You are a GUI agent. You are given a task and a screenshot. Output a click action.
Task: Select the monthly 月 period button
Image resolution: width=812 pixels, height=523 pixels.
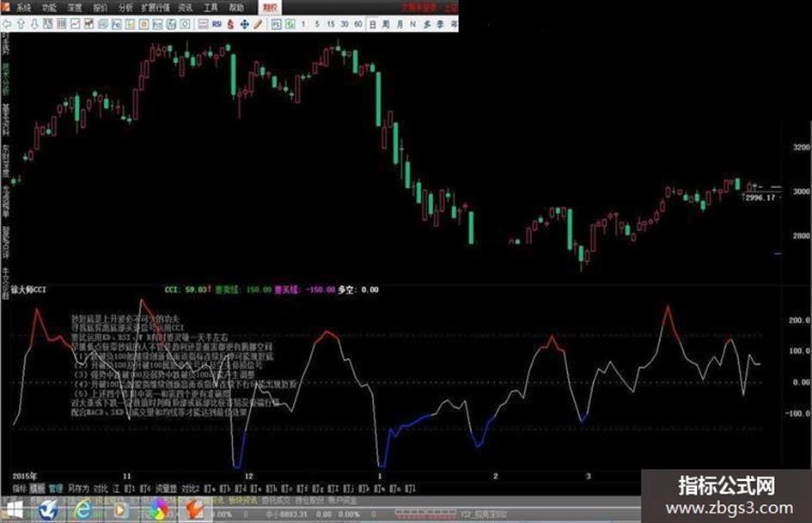400,24
